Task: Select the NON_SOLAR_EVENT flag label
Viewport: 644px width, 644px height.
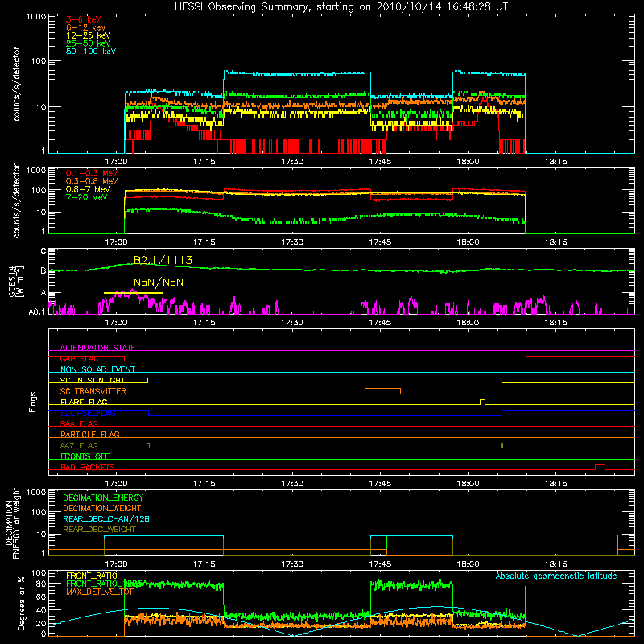Action: (97, 369)
